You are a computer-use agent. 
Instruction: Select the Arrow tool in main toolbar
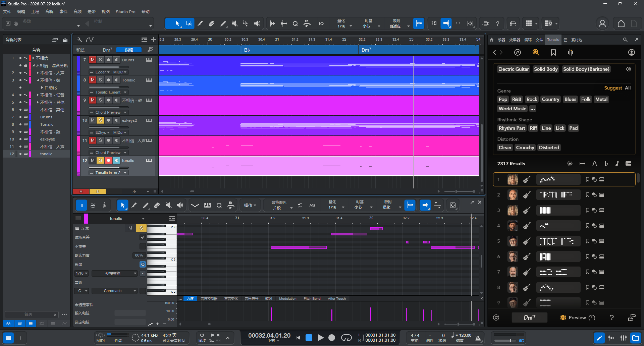[x=177, y=23]
